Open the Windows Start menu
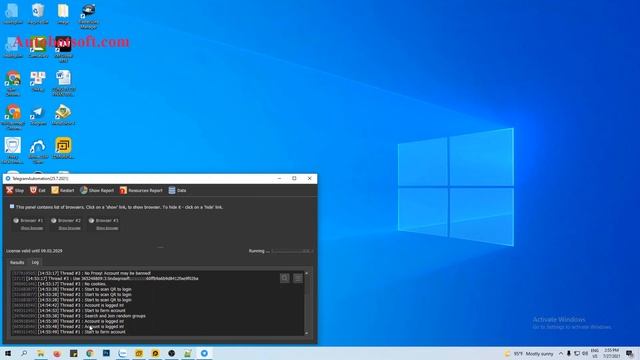 pos(8,353)
